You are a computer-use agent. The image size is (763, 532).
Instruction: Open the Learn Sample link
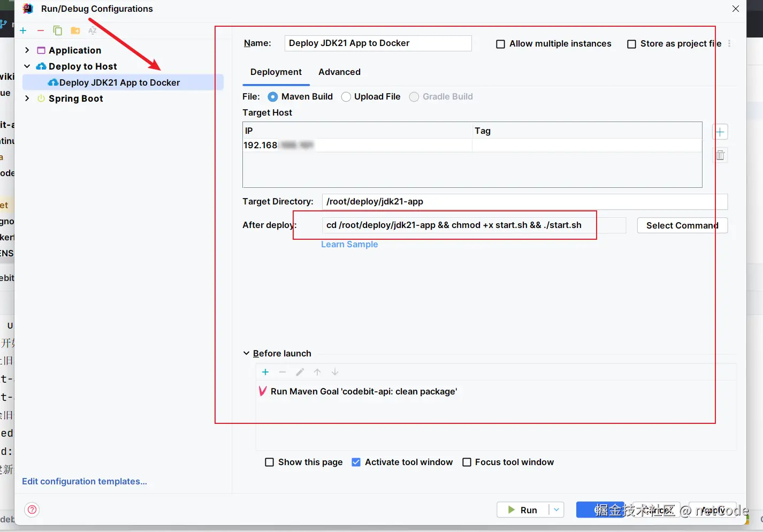[349, 244]
